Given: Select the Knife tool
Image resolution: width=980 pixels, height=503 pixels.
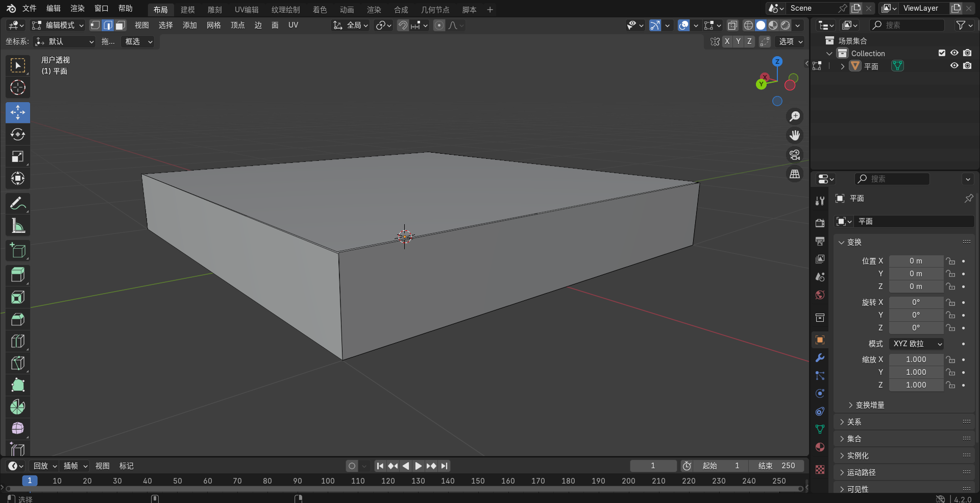Looking at the screenshot, I should coord(18,363).
